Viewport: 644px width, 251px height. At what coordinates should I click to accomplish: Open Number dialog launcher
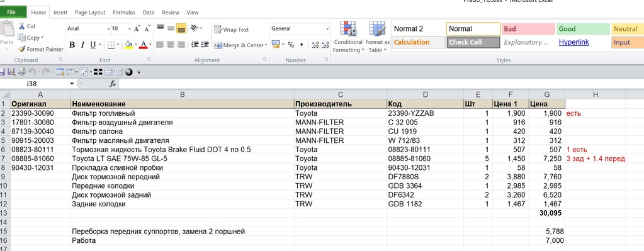[327, 60]
